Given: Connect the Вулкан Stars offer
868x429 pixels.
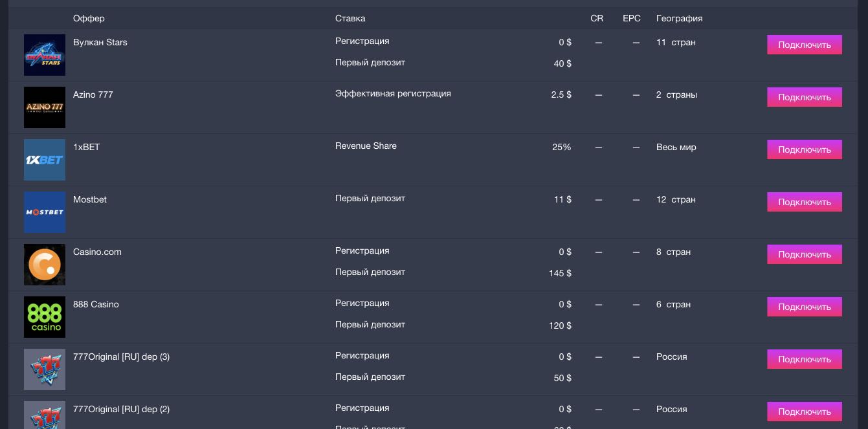Looking at the screenshot, I should point(804,45).
